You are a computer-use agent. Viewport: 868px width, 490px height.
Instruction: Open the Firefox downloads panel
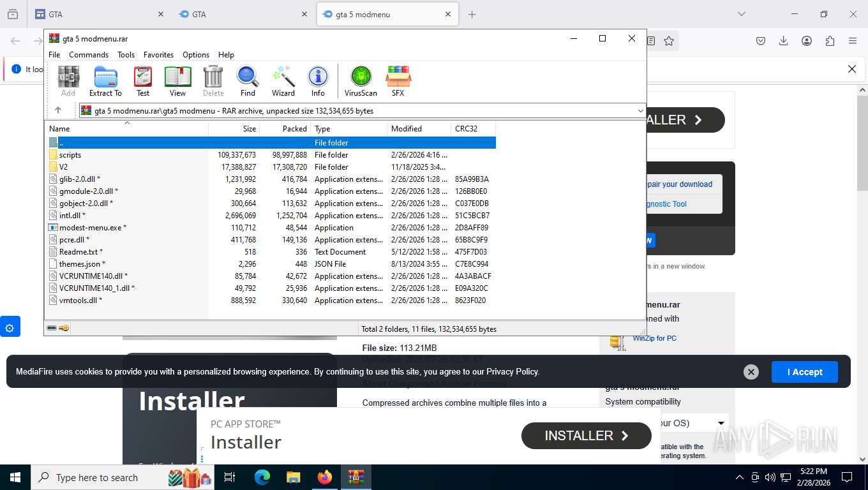784,41
